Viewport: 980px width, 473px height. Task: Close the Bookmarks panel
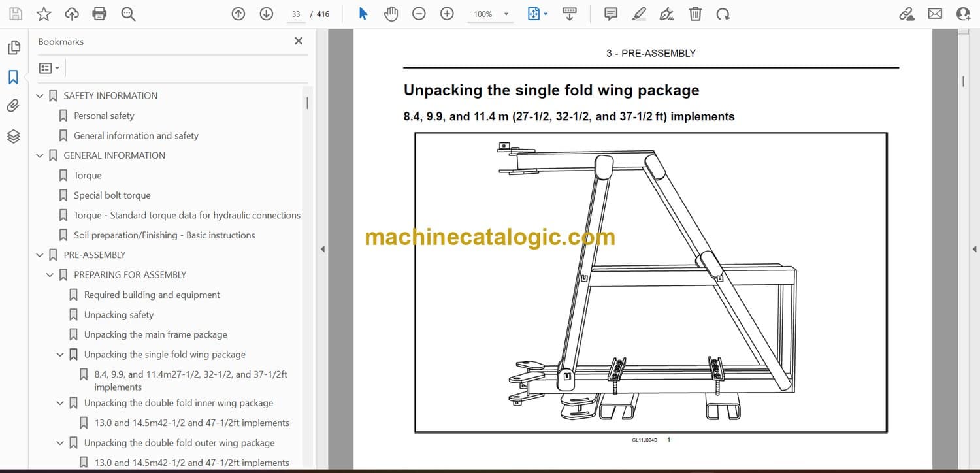click(x=299, y=41)
